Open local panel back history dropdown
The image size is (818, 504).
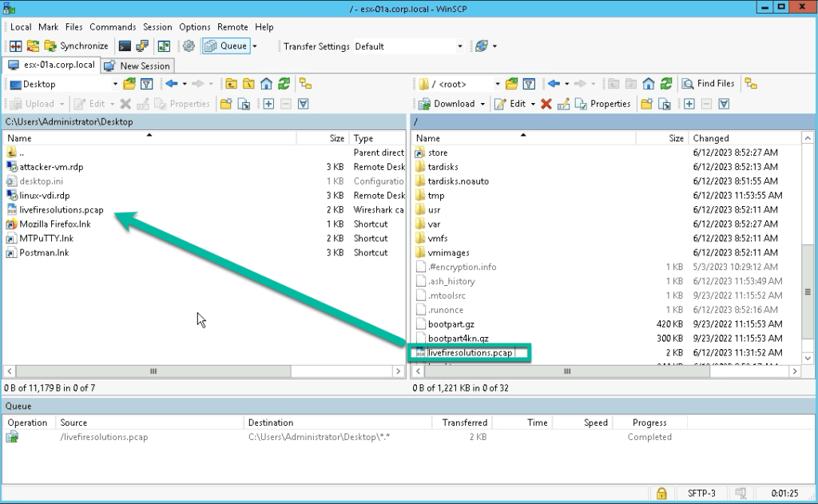tap(185, 84)
